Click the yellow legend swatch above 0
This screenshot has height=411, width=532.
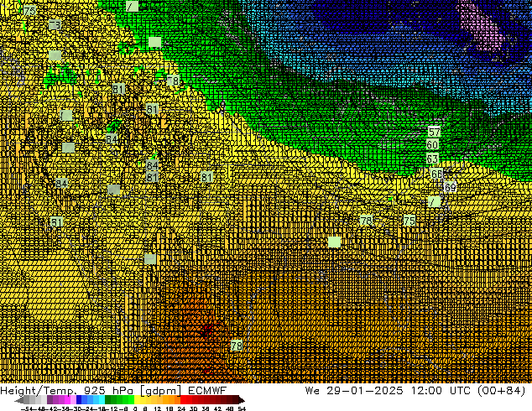pyautogui.click(x=137, y=399)
